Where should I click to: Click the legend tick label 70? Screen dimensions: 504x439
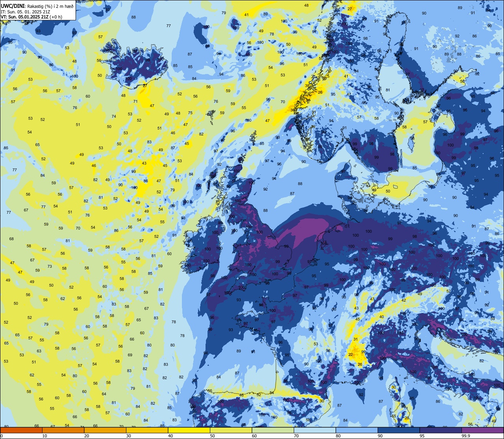tap(296, 436)
